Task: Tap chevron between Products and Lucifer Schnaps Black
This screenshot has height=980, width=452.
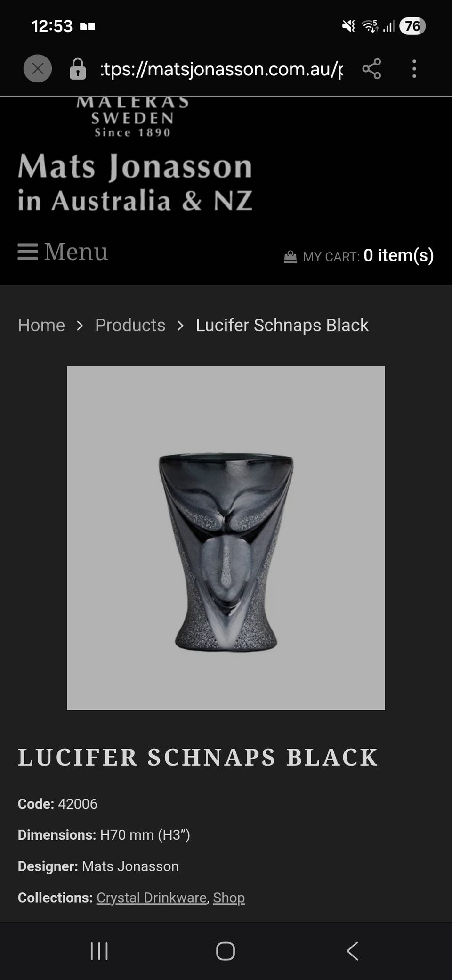Action: [180, 326]
